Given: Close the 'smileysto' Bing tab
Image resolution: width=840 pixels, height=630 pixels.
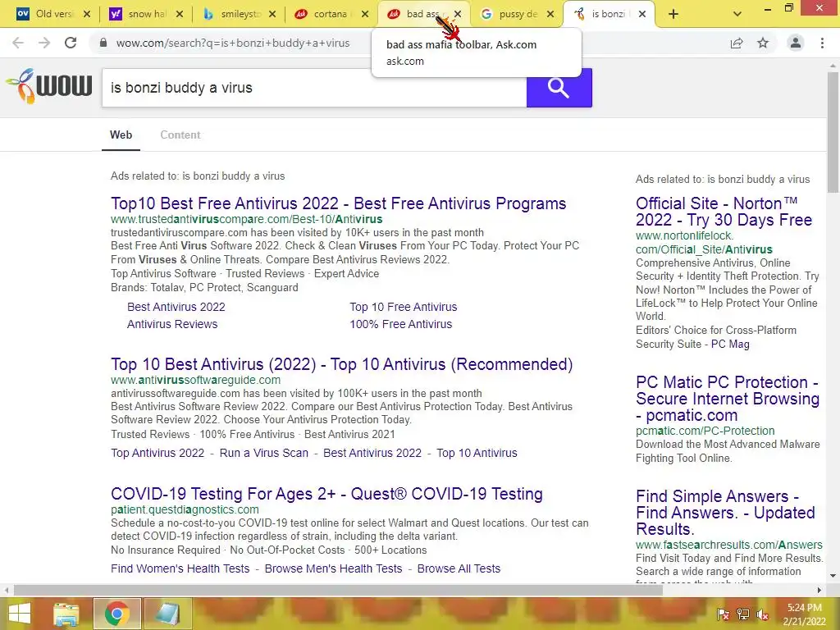Looking at the screenshot, I should (x=272, y=14).
